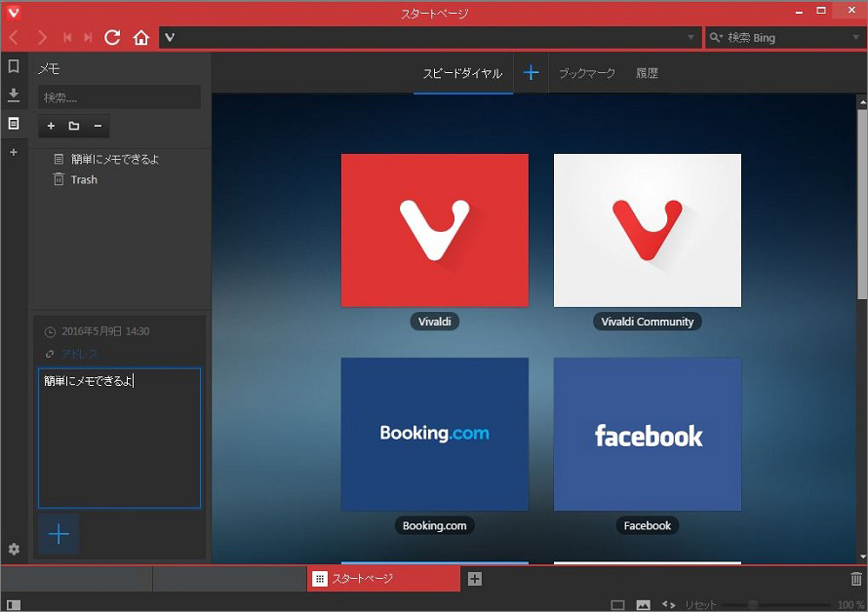Screen dimensions: 868x612
Task: Open page actions code icon
Action: [x=669, y=605]
